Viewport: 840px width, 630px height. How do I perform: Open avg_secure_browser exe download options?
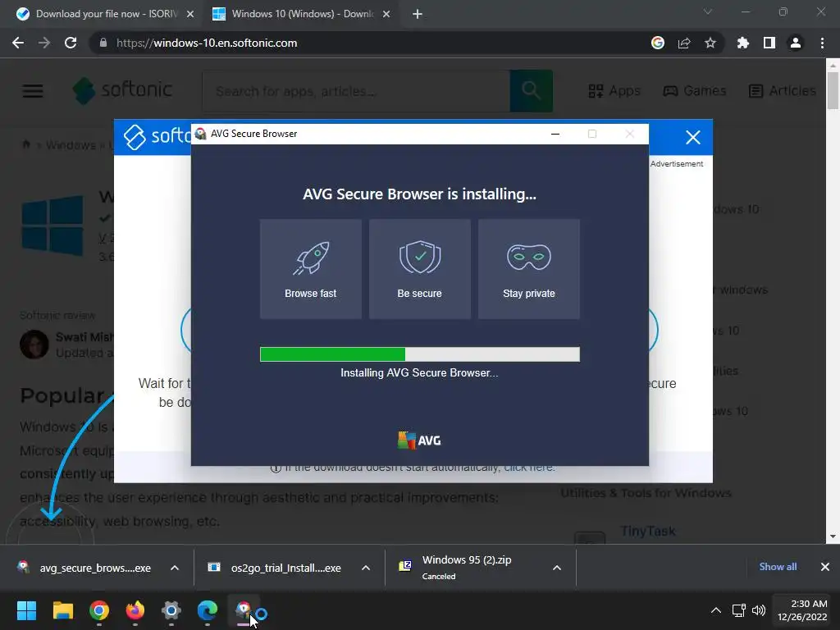pos(175,568)
